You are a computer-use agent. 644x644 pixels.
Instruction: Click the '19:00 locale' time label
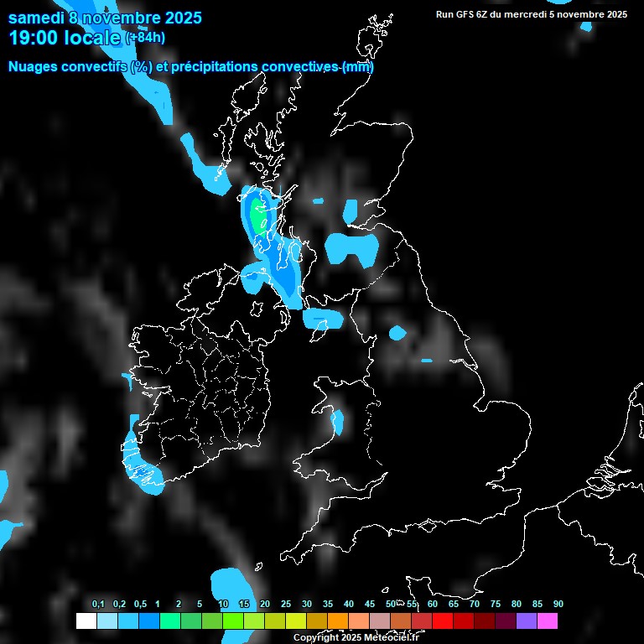click(64, 38)
